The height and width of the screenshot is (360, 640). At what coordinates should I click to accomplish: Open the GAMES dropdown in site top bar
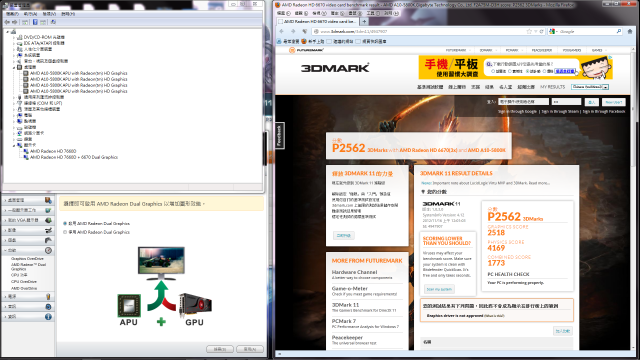pos(598,50)
